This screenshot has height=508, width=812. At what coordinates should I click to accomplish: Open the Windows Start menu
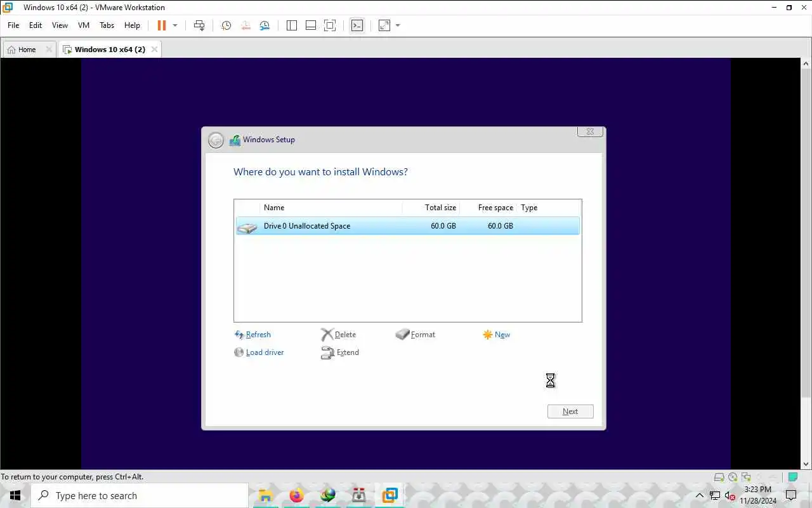coord(15,495)
